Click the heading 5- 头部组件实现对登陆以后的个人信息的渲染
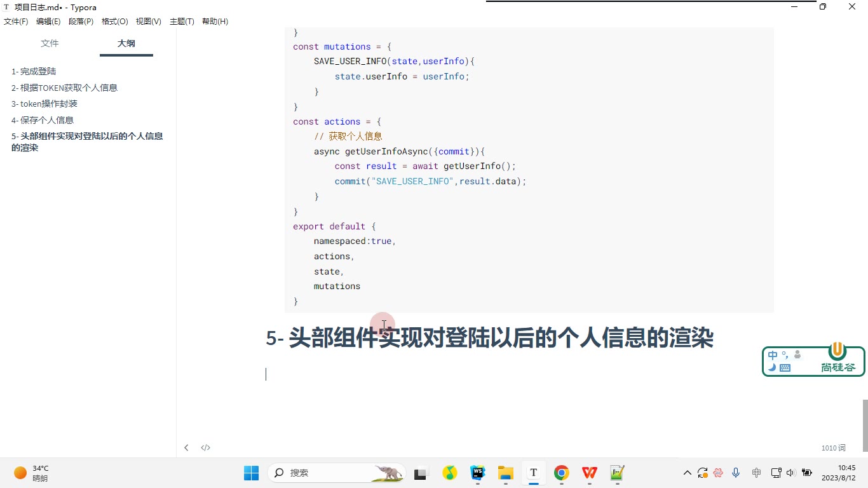Screen dimensions: 868x488 click(x=489, y=337)
